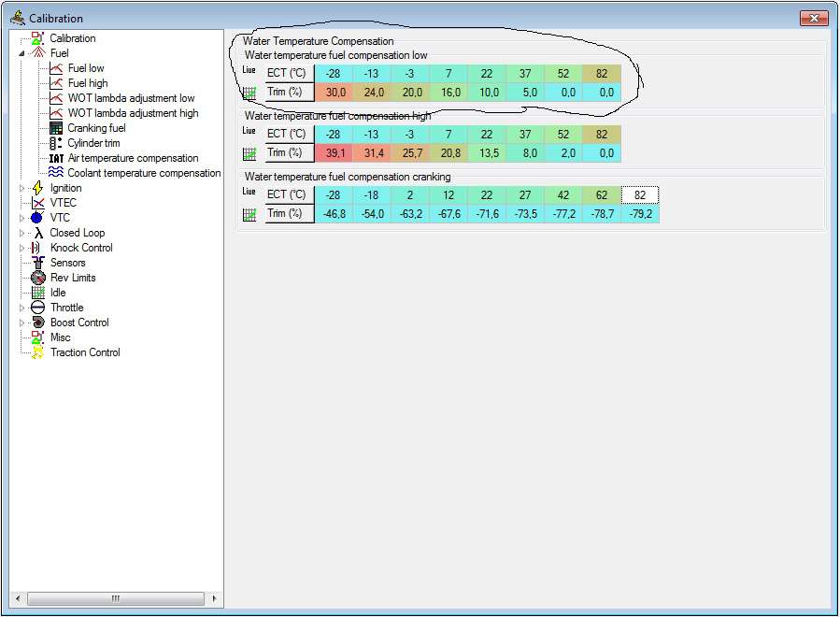Click the Closed Loop lambda icon

(37, 233)
